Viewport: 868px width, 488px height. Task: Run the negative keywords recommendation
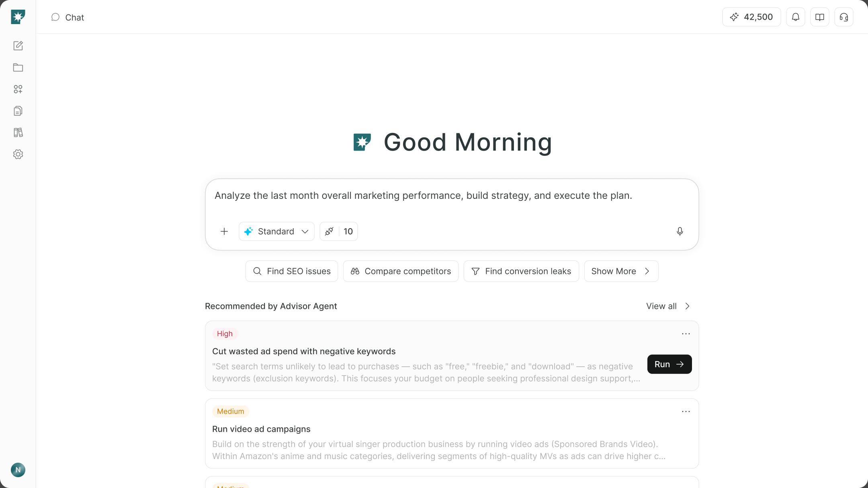pos(669,364)
